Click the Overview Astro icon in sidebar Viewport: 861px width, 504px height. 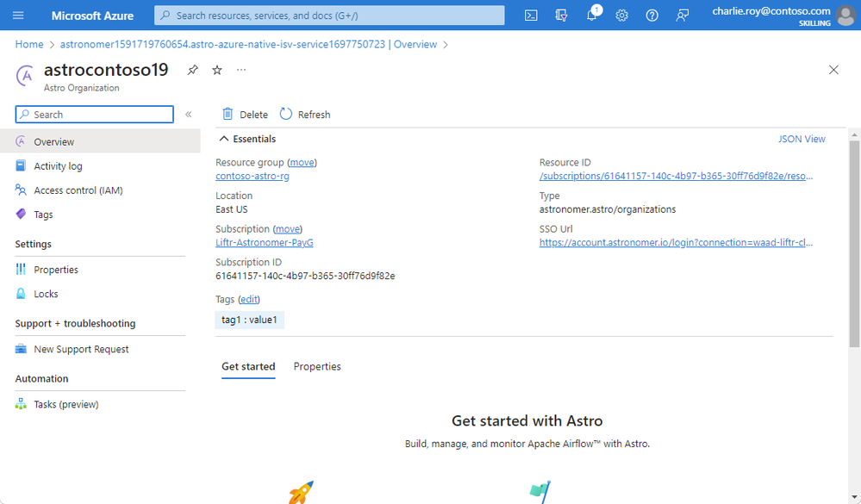(x=21, y=141)
